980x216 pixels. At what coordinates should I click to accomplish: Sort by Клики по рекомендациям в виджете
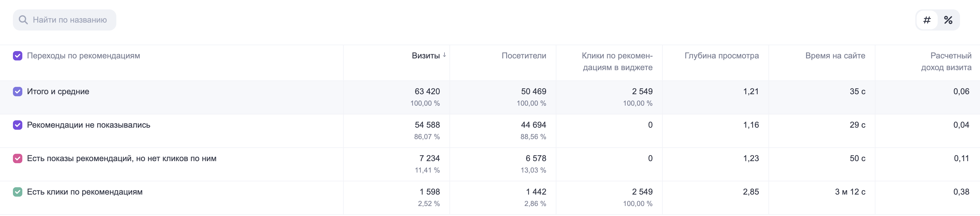pos(617,62)
